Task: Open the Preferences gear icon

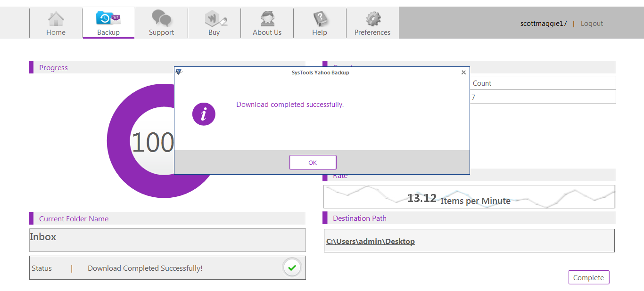Action: [372, 18]
